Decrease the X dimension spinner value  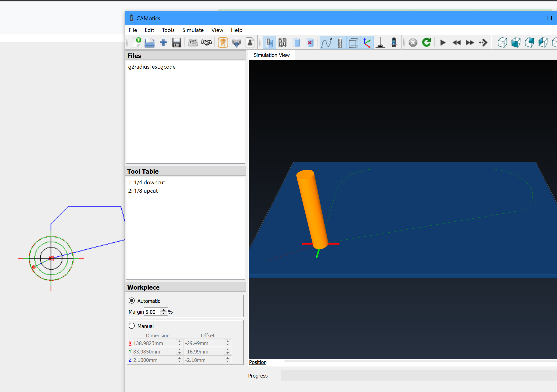[x=180, y=345]
